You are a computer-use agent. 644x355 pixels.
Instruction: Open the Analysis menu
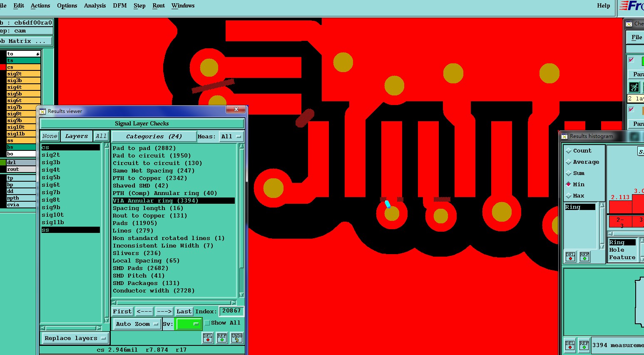click(95, 5)
